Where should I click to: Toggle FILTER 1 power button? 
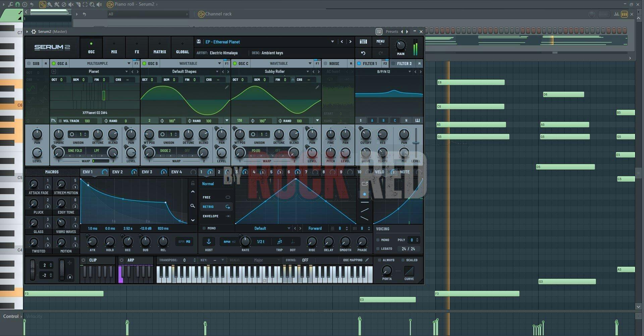[359, 63]
